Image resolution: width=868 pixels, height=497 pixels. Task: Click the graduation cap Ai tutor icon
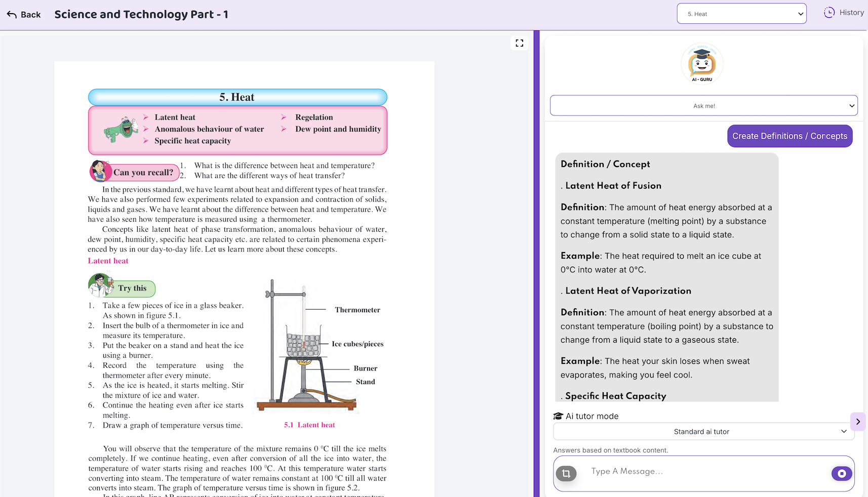(558, 416)
